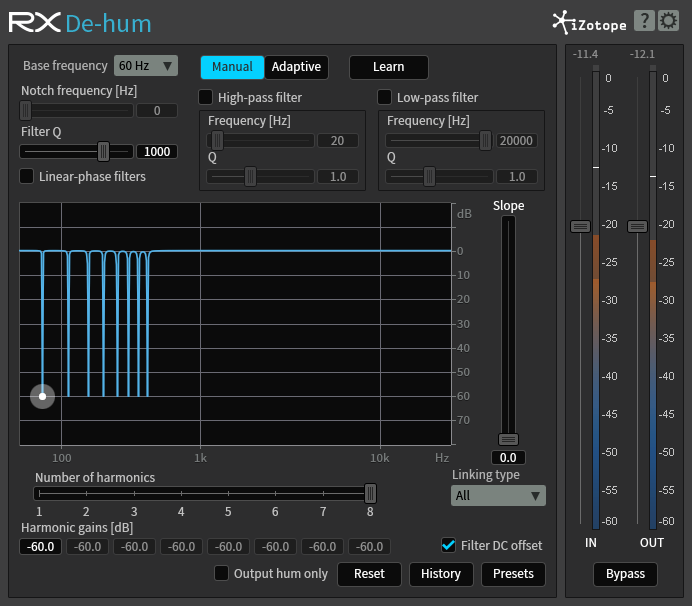This screenshot has width=692, height=606.
Task: Open the History button
Action: 441,574
